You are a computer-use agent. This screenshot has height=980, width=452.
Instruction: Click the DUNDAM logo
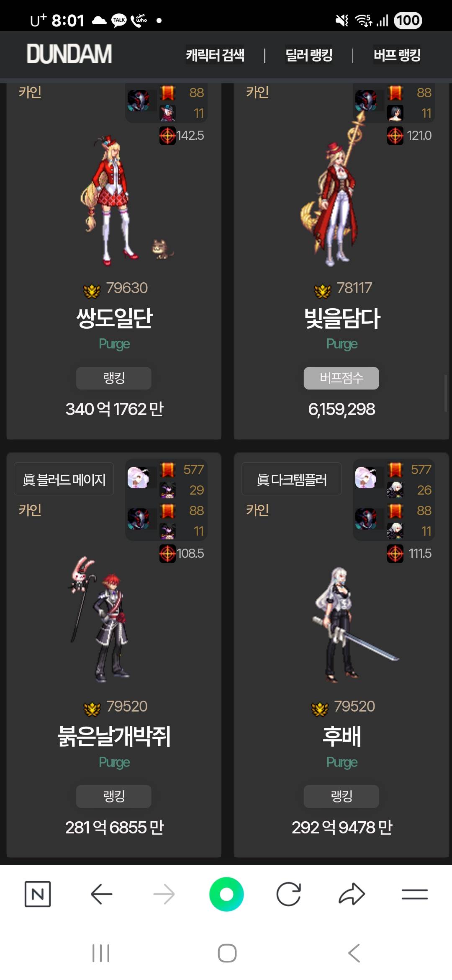pyautogui.click(x=69, y=54)
